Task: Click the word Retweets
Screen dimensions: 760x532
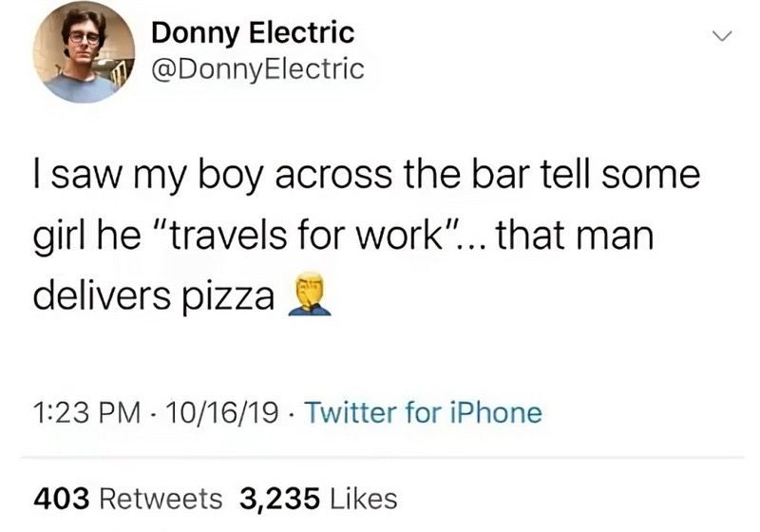Action: 161,497
